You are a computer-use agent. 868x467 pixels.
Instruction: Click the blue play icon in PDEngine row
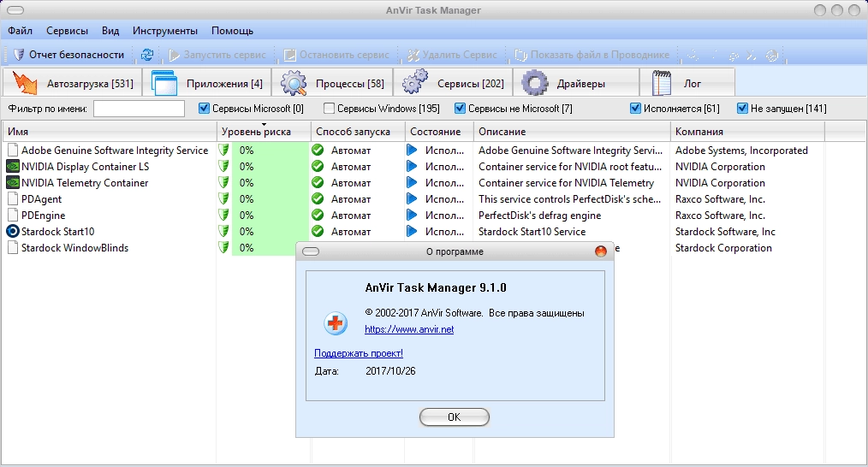click(411, 215)
